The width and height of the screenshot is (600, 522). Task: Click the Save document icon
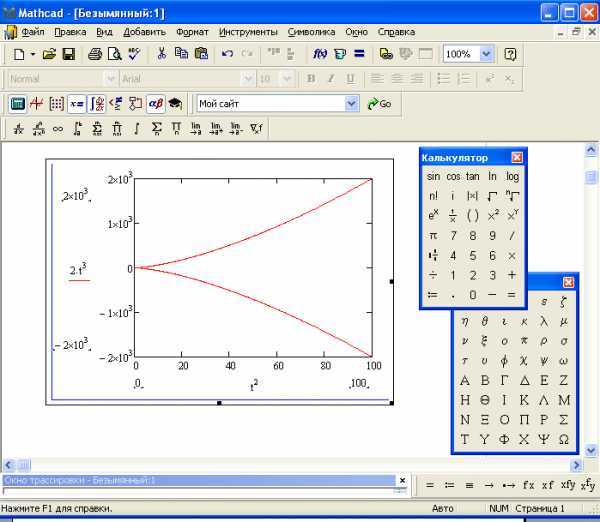pyautogui.click(x=68, y=54)
